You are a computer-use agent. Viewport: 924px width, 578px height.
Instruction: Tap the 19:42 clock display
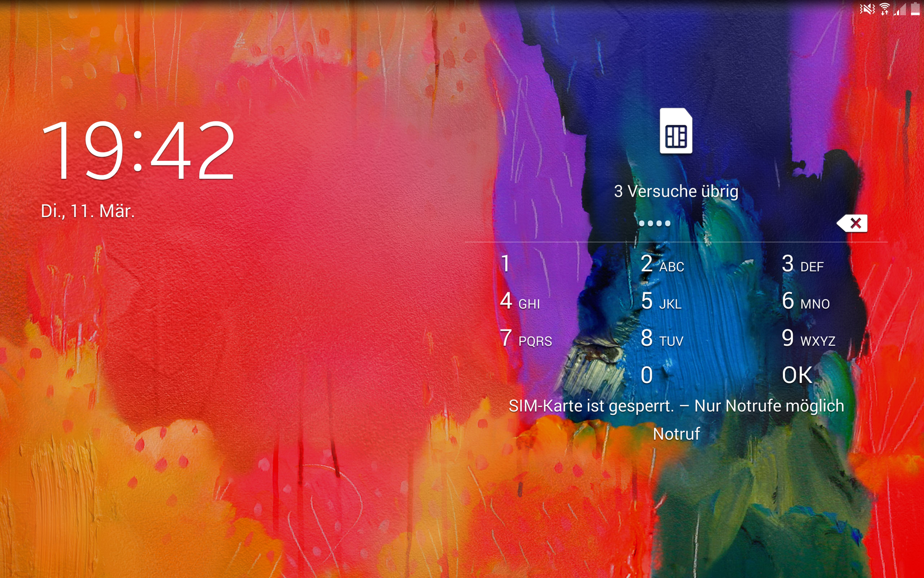click(138, 151)
